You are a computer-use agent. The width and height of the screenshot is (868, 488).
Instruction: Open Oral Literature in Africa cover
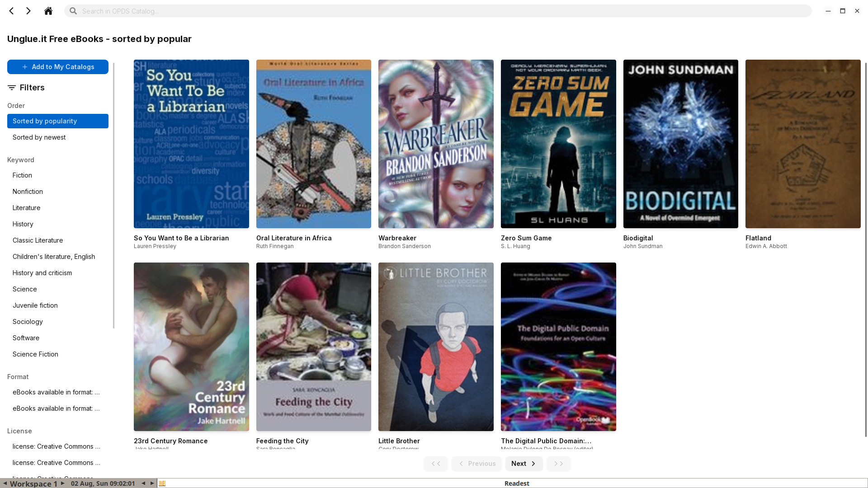coord(314,144)
